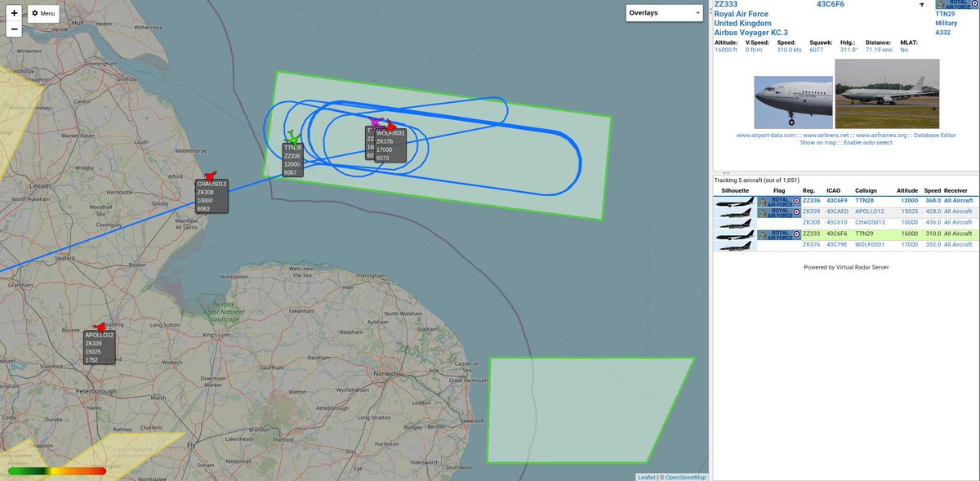
Task: Click the TTN28 map label box
Action: click(x=293, y=160)
